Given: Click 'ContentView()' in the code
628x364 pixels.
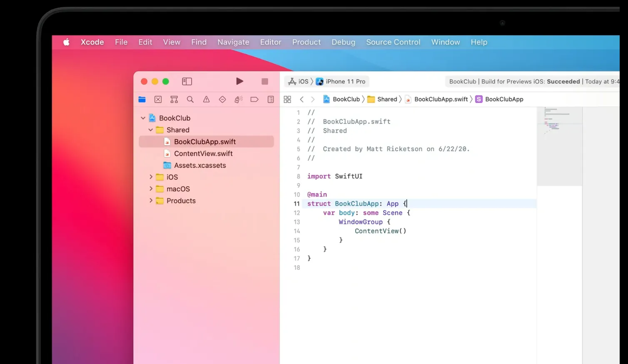Looking at the screenshot, I should pos(381,231).
